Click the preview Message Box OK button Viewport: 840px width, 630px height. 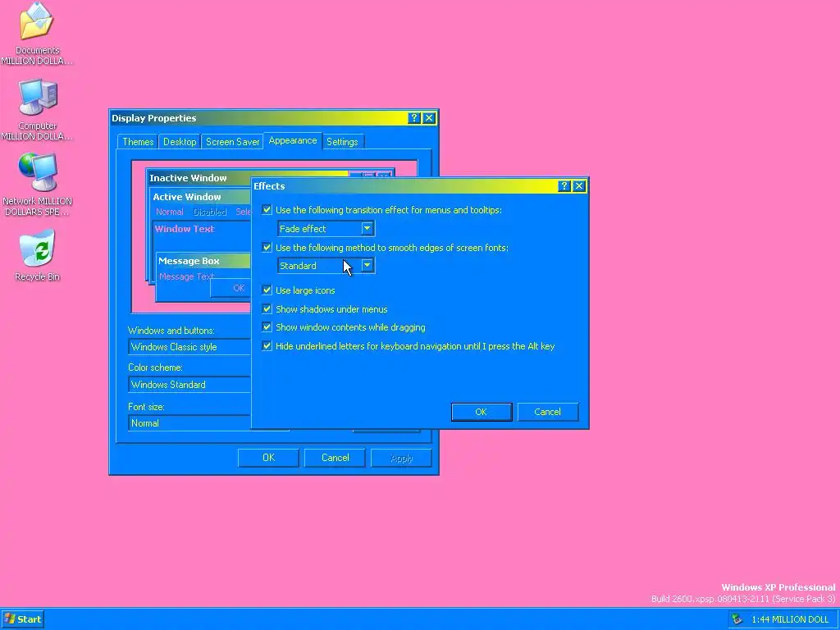[x=231, y=288]
